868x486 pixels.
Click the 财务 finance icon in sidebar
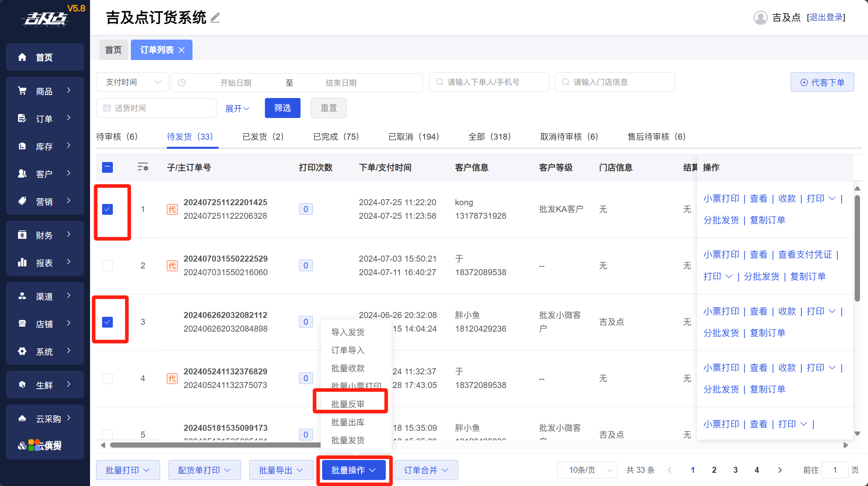(x=22, y=235)
